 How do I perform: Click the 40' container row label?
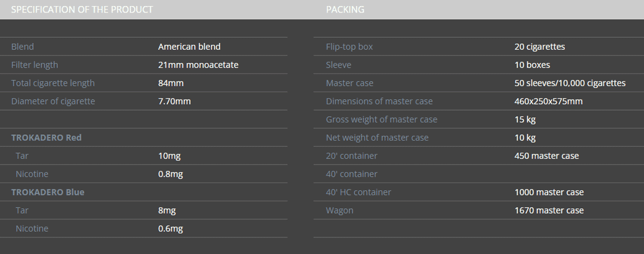pyautogui.click(x=352, y=174)
